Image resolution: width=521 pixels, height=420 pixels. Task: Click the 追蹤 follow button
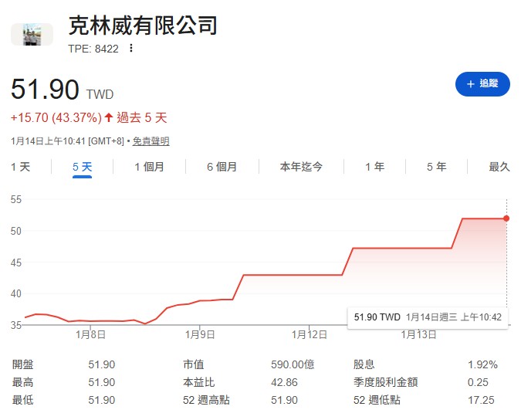(482, 83)
